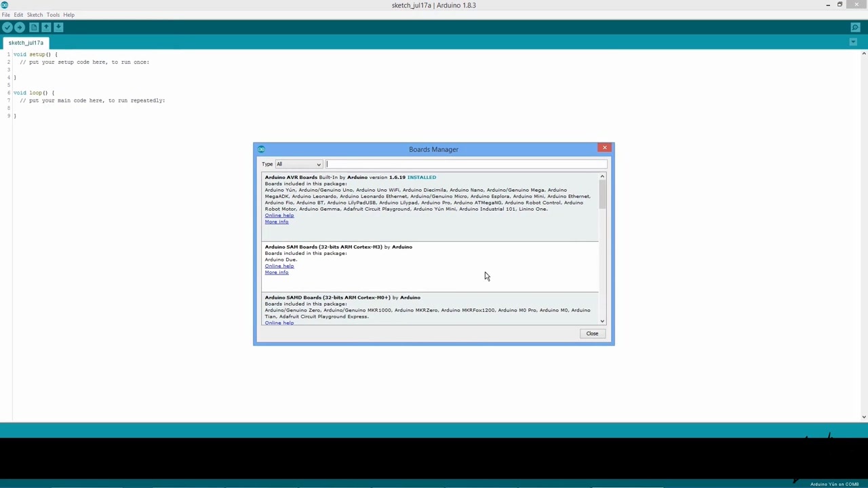Click the editor scrollbar down arrow

864,417
